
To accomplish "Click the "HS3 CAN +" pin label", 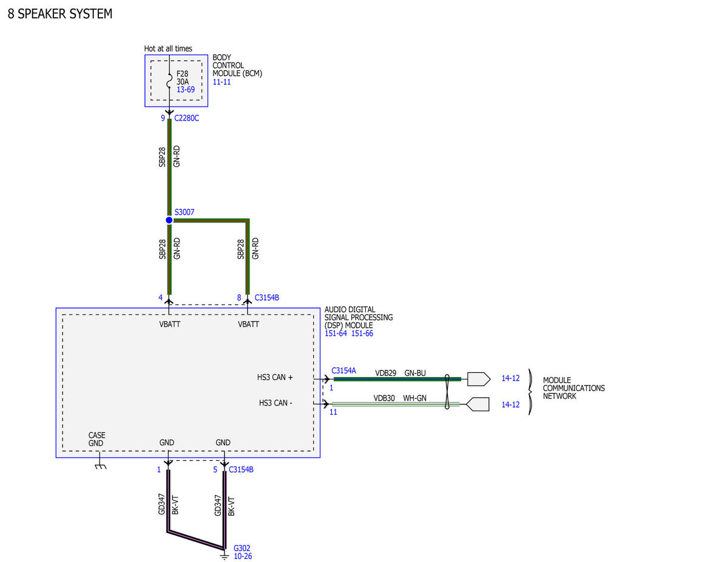I will click(275, 377).
